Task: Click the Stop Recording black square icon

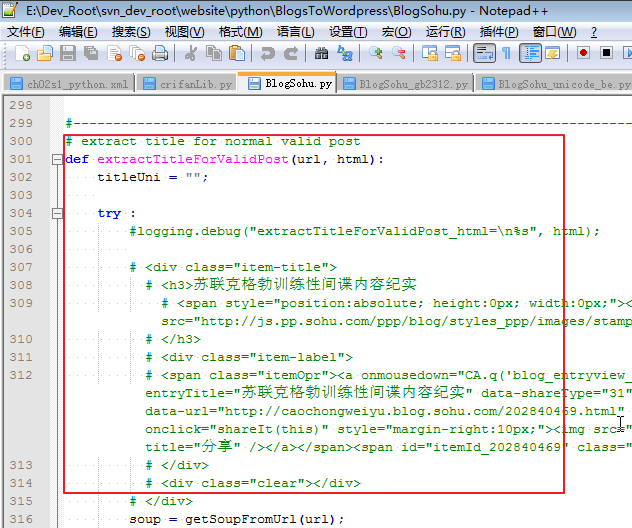Action: tap(606, 53)
